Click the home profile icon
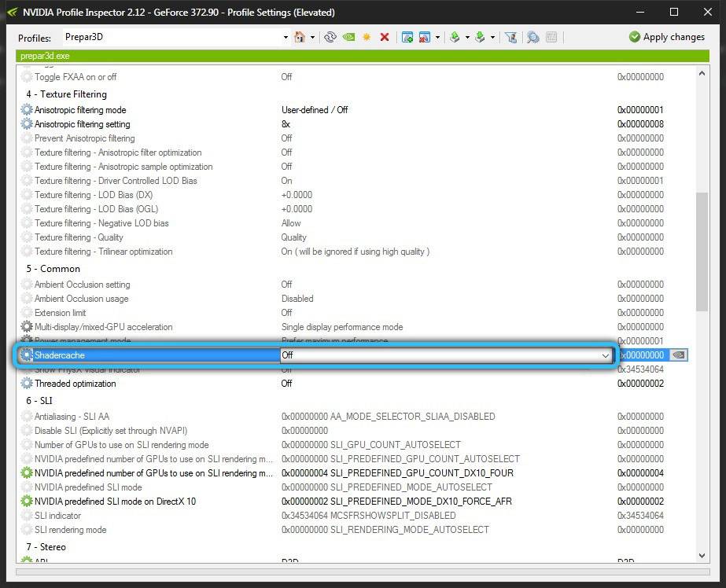This screenshot has height=588, width=726. pyautogui.click(x=300, y=37)
